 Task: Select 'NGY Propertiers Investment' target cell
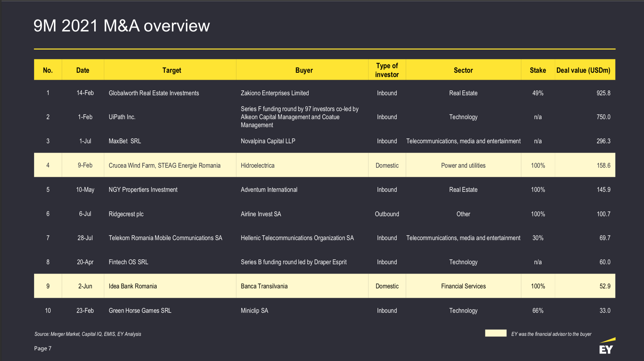coord(143,190)
